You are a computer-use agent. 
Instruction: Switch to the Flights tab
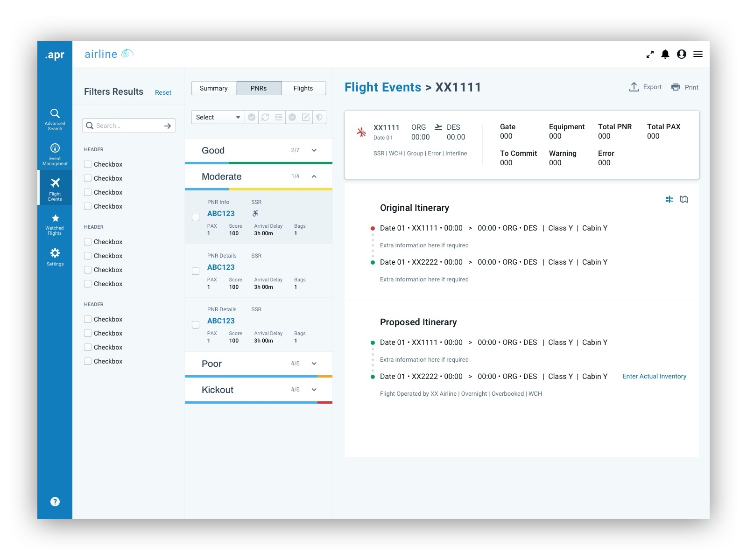(303, 88)
